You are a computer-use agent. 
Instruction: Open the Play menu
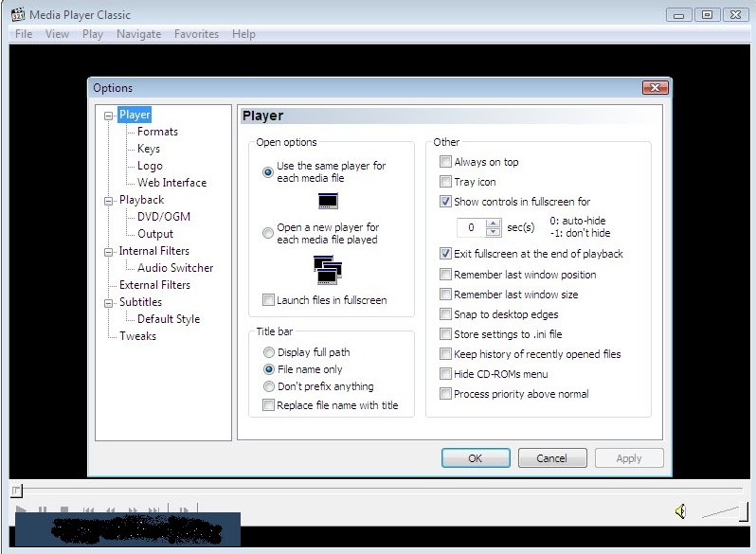(x=93, y=34)
